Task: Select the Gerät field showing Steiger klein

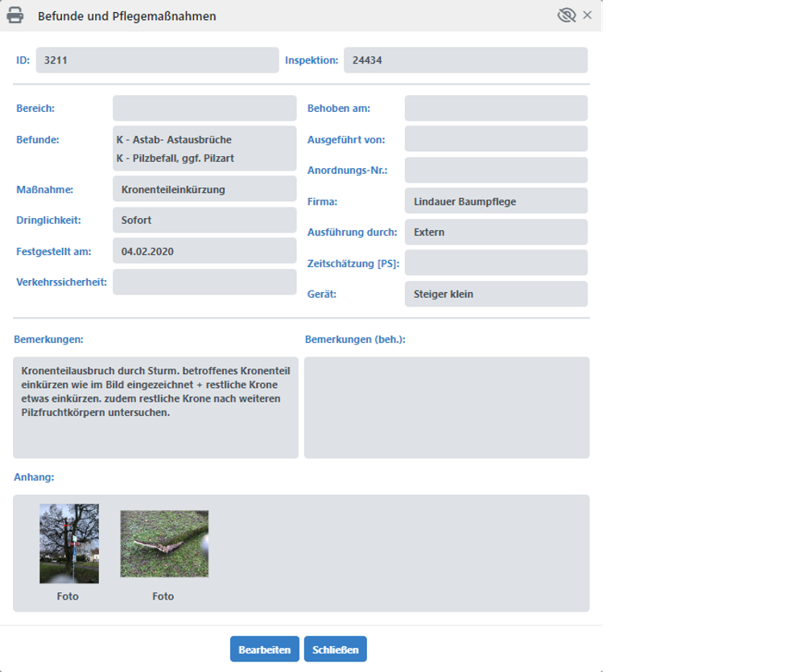Action: coord(496,295)
